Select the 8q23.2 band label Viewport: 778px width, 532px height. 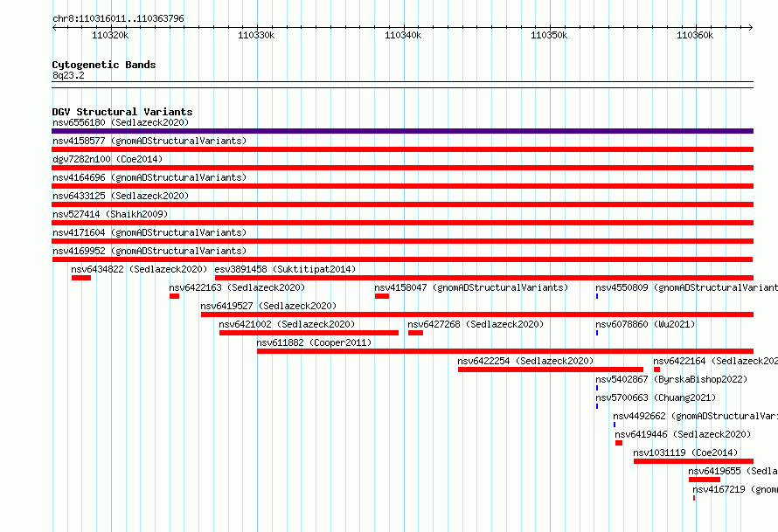[68, 75]
